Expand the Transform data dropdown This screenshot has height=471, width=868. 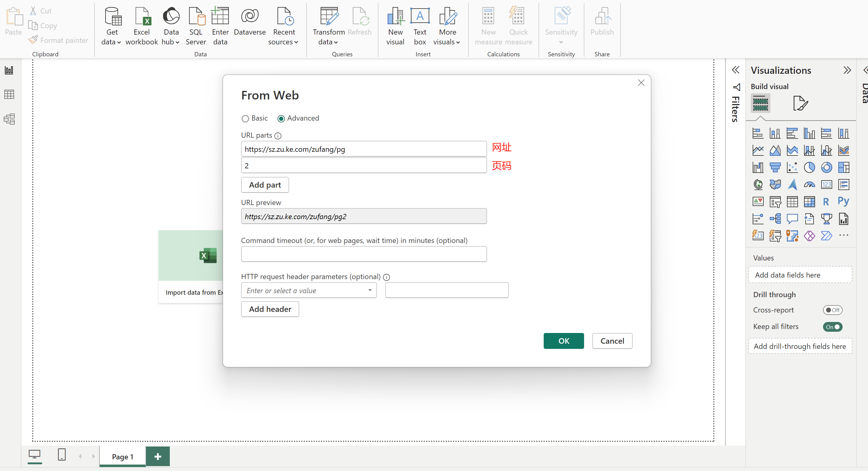coord(328,42)
